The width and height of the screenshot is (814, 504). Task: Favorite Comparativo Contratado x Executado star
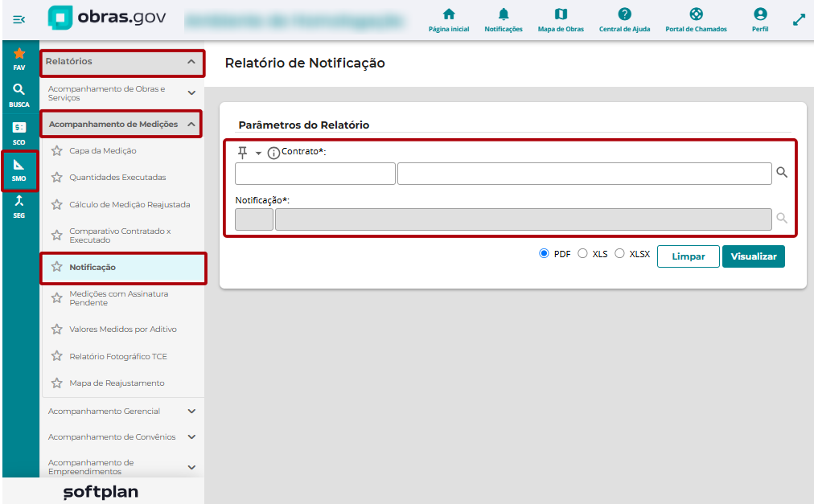pos(56,236)
